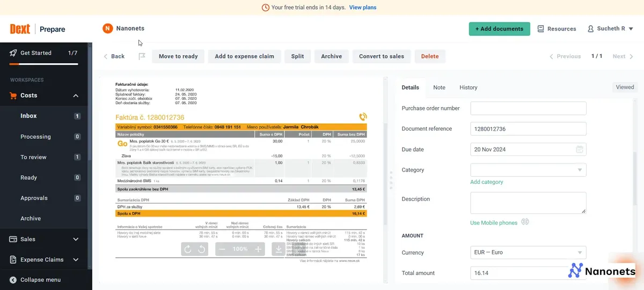Open the View plans link
644x290 pixels.
[363, 8]
